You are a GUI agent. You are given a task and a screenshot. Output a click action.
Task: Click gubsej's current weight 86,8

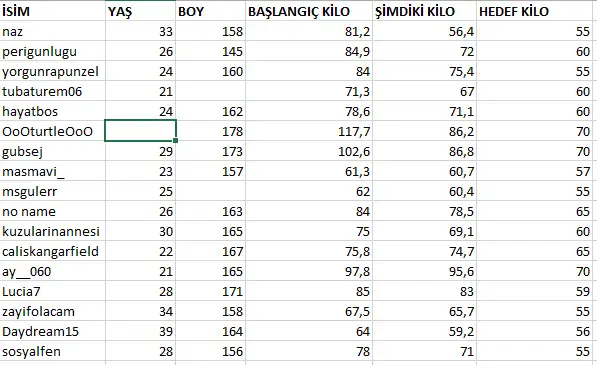(425, 151)
